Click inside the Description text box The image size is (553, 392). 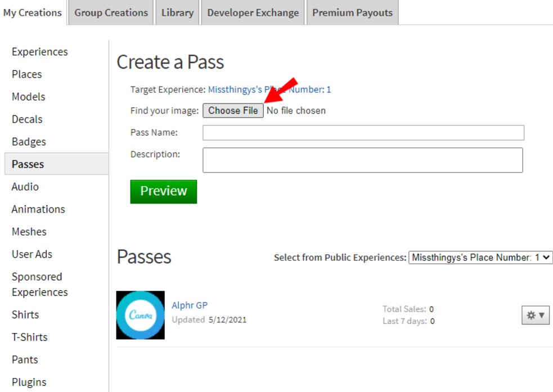coord(363,160)
